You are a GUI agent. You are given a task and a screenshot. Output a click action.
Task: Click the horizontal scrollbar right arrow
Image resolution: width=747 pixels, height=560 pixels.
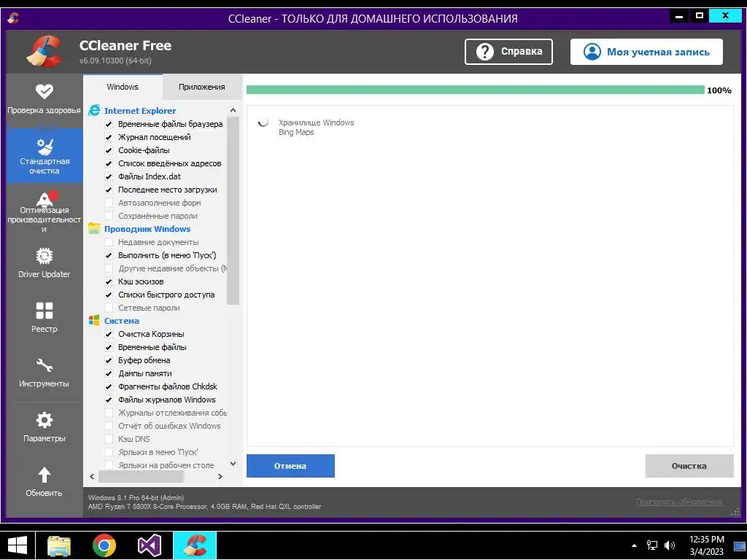click(220, 476)
